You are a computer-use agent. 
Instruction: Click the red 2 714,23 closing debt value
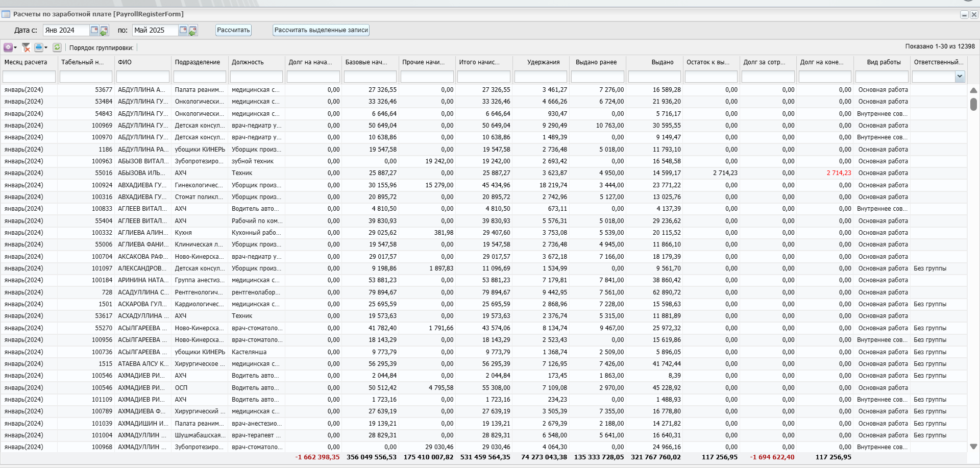tap(839, 173)
